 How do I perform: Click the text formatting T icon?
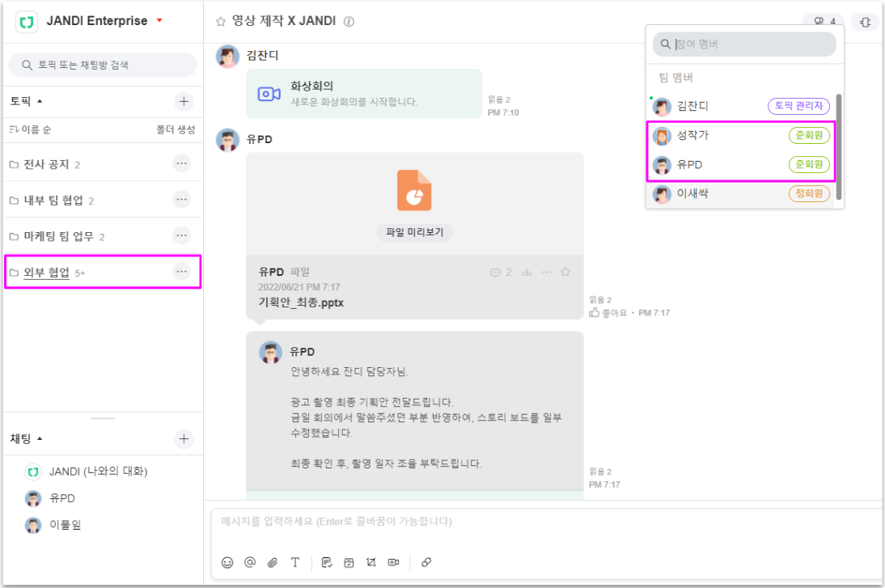pos(295,562)
